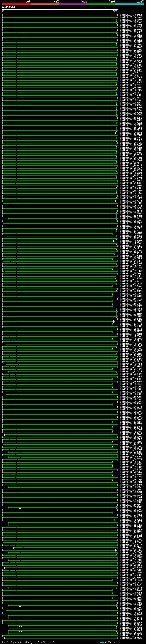Click the UniRef100_C8RY24 label

click(131, 173)
